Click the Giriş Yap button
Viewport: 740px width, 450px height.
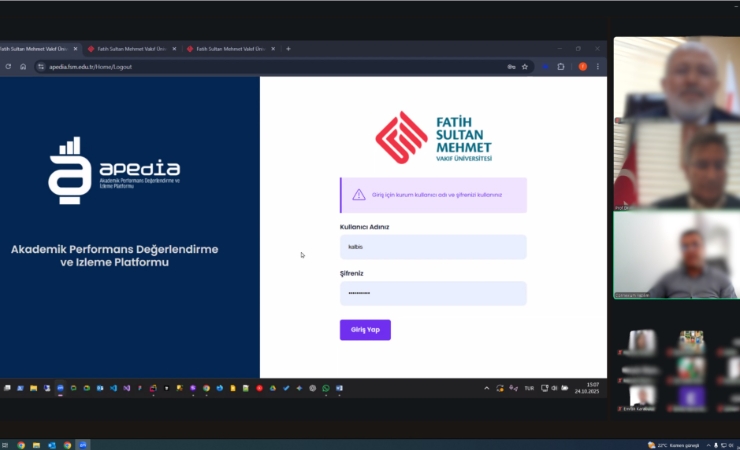pyautogui.click(x=365, y=330)
